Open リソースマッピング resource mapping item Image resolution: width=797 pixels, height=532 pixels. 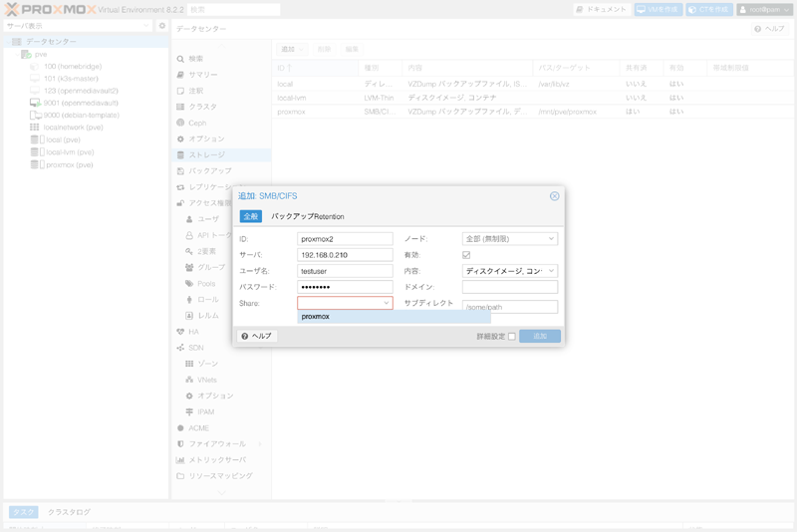[221, 476]
